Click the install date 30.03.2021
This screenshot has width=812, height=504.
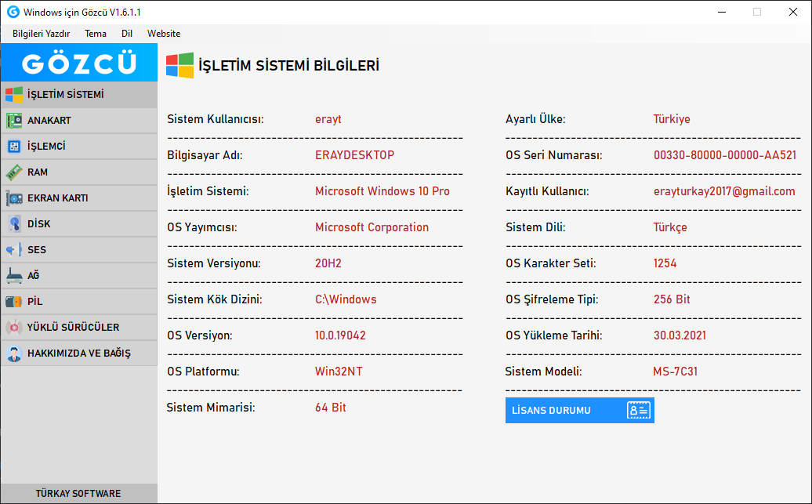[680, 335]
